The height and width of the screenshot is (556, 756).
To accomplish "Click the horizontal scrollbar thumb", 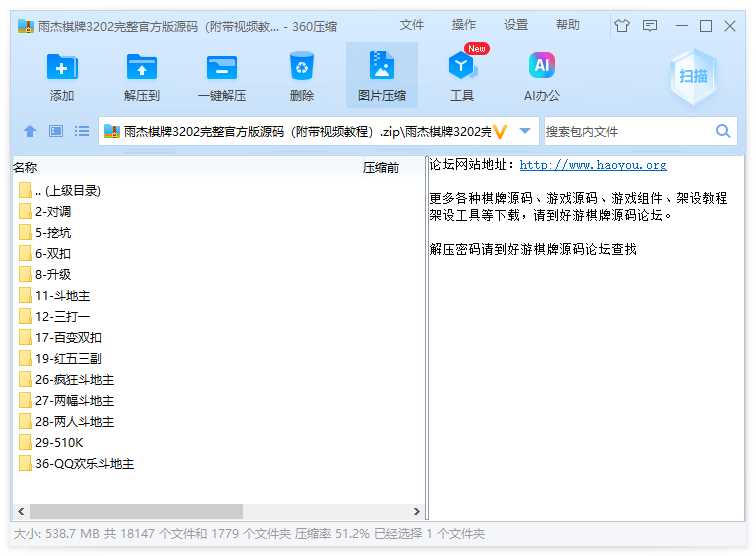I will tap(136, 511).
